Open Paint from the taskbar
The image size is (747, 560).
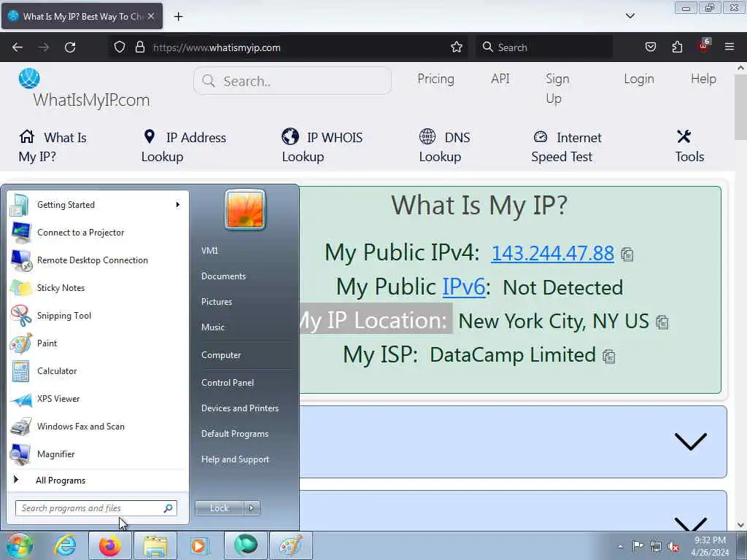290,545
